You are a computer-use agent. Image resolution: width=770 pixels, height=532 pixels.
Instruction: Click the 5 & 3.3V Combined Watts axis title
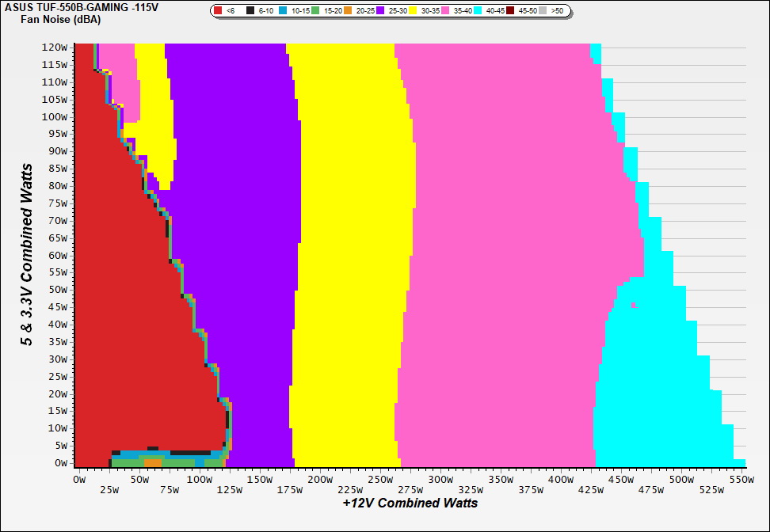pos(28,255)
